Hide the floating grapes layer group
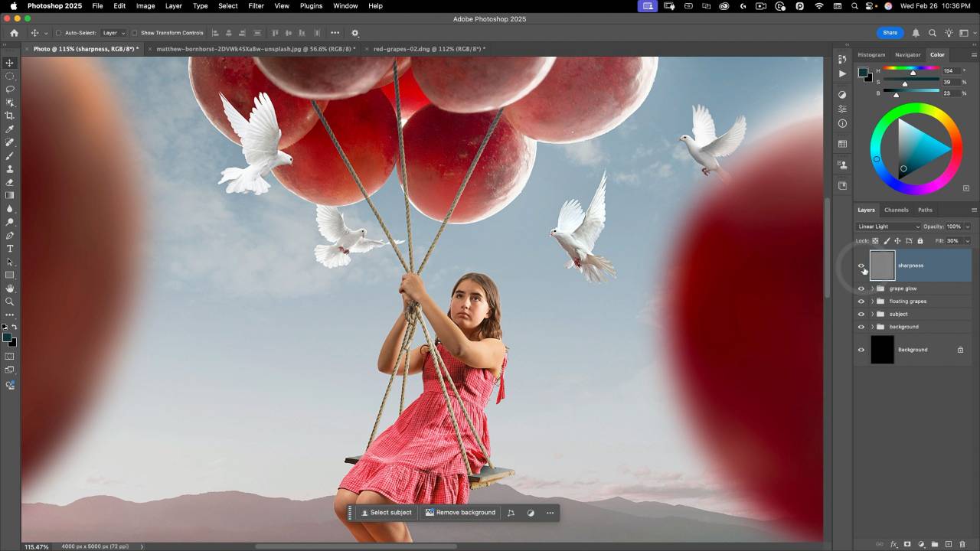Image resolution: width=980 pixels, height=551 pixels. coord(861,302)
